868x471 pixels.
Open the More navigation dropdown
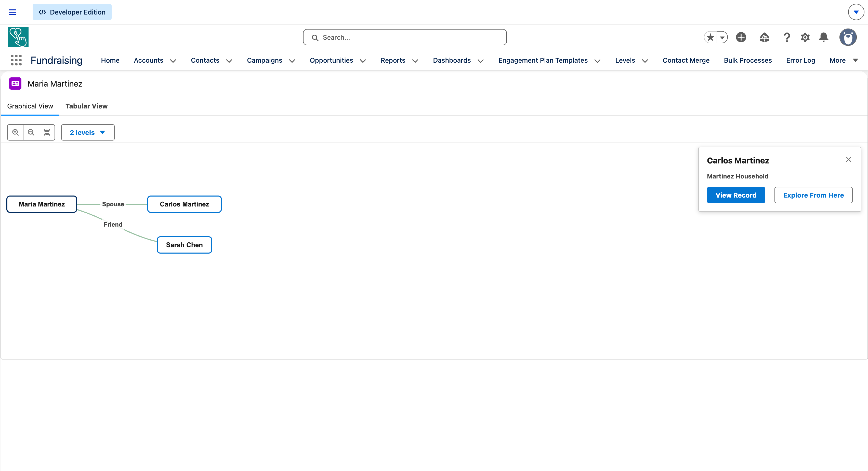pos(844,60)
